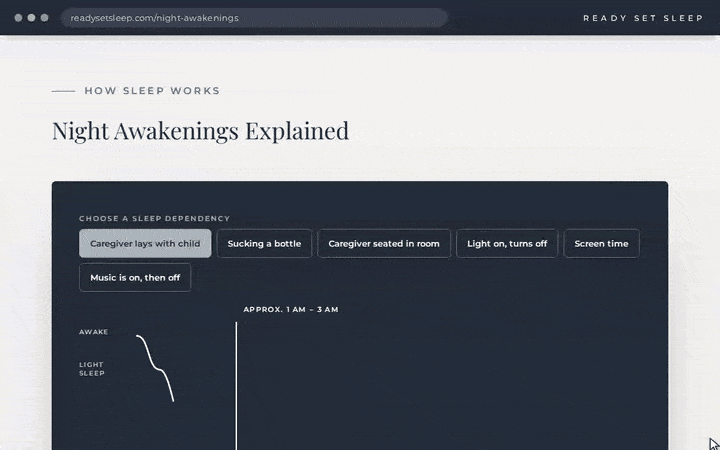Screen dimensions: 720x450
Task: Pick the 'Light on, turns off' dependency
Action: click(x=507, y=243)
